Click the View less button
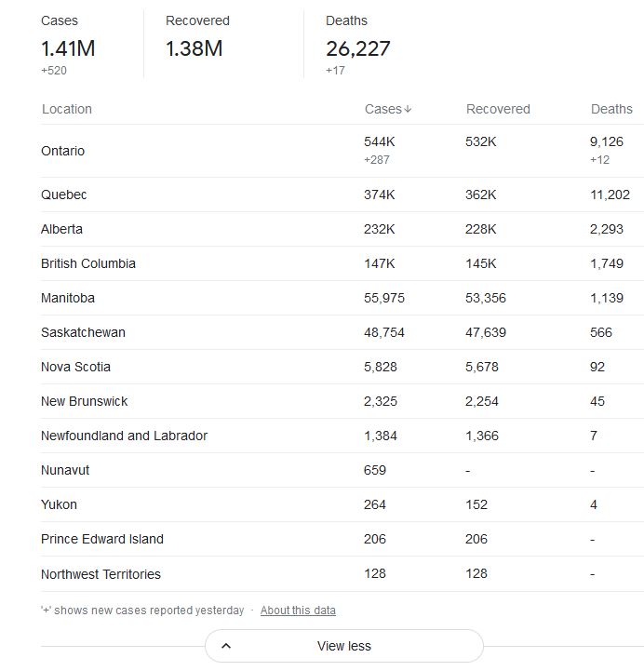The image size is (644, 671). pos(344,646)
